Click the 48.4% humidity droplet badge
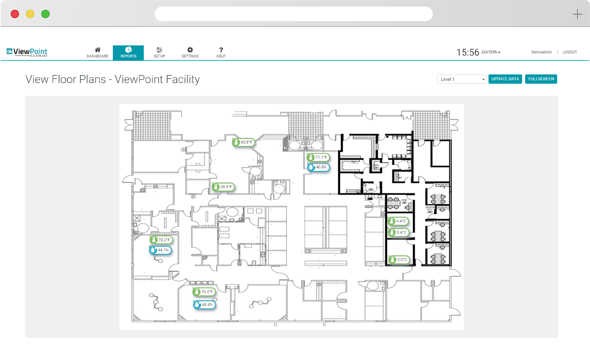This screenshot has width=590, height=364. click(x=204, y=305)
